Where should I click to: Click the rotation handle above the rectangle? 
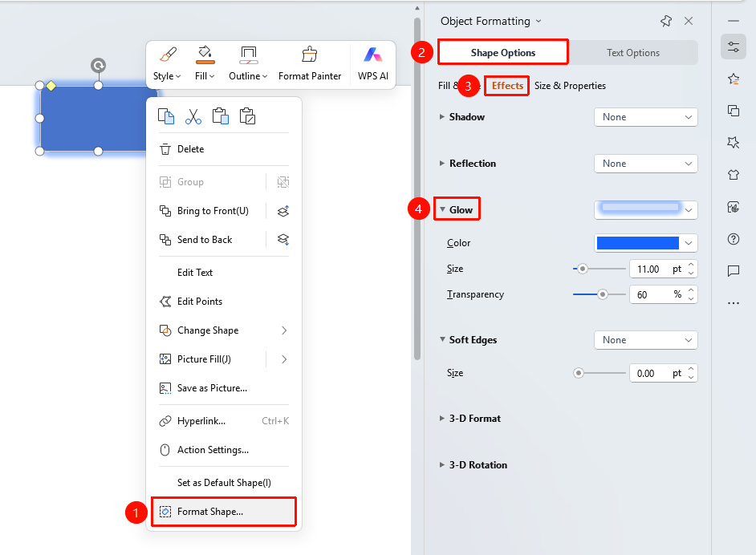[x=99, y=65]
